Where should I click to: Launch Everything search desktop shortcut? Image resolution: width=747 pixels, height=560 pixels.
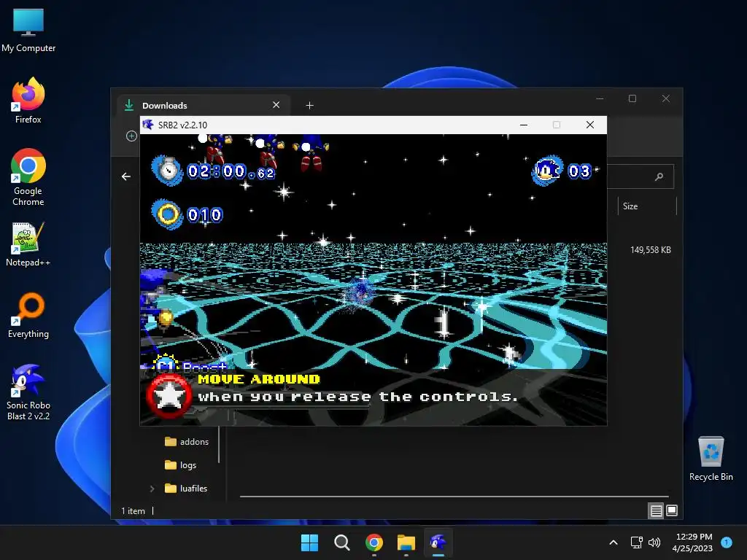pos(28,315)
